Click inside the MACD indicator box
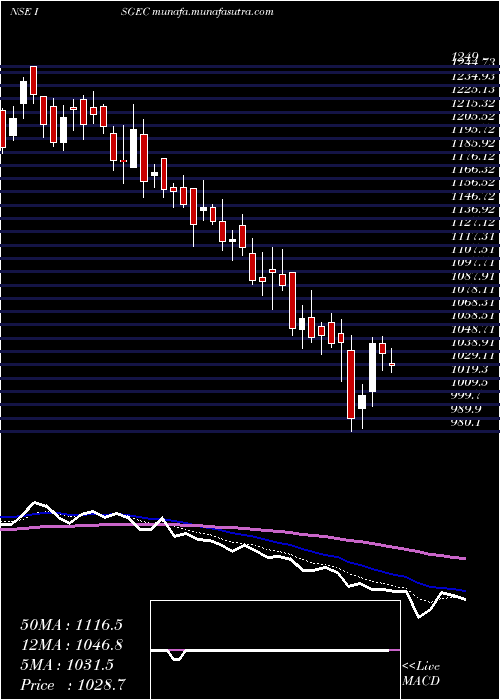Viewport: 500px width, 700px height. tap(275, 650)
